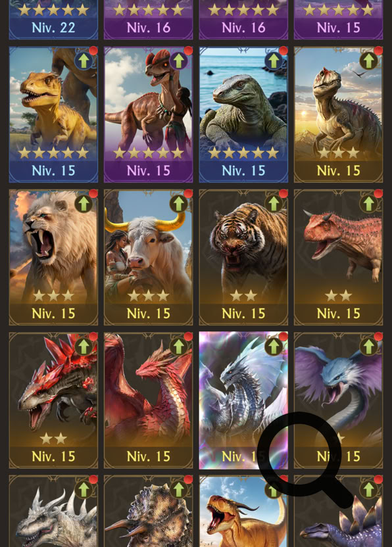Select the three-star Allosaurus sunset card

338,115
